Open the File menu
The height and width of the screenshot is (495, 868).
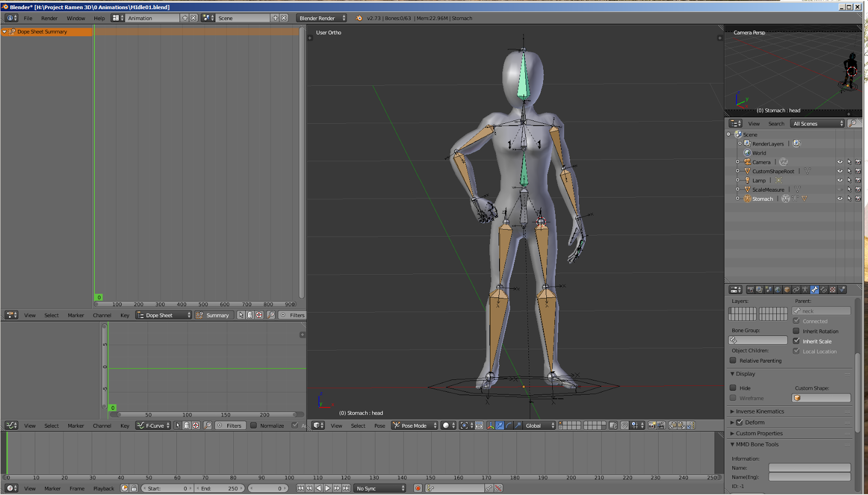[x=28, y=18]
